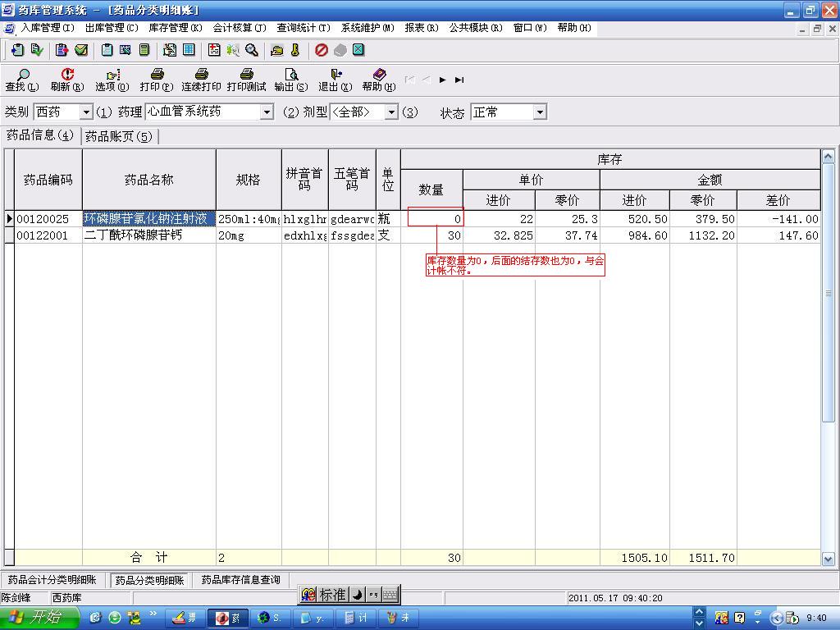
Task: Click the red-cross document toolbar icon
Action: [214, 50]
